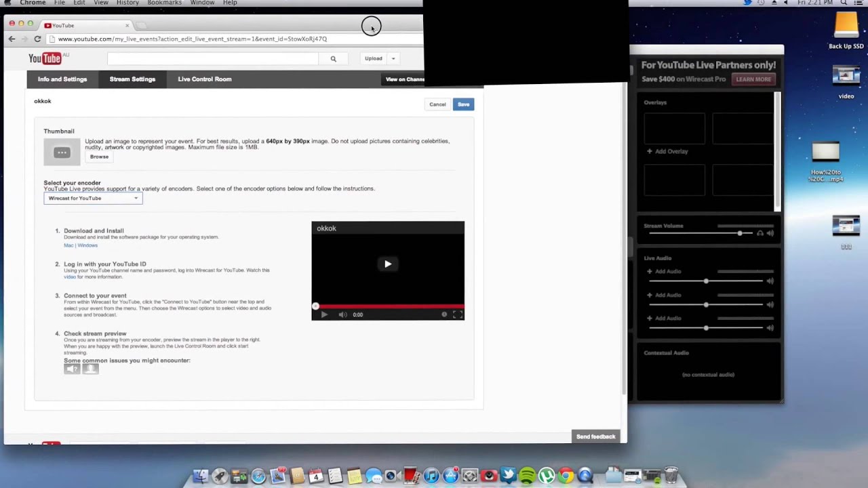Viewport: 868px width, 488px height.
Task: Open the video link in step 2
Action: pyautogui.click(x=69, y=277)
